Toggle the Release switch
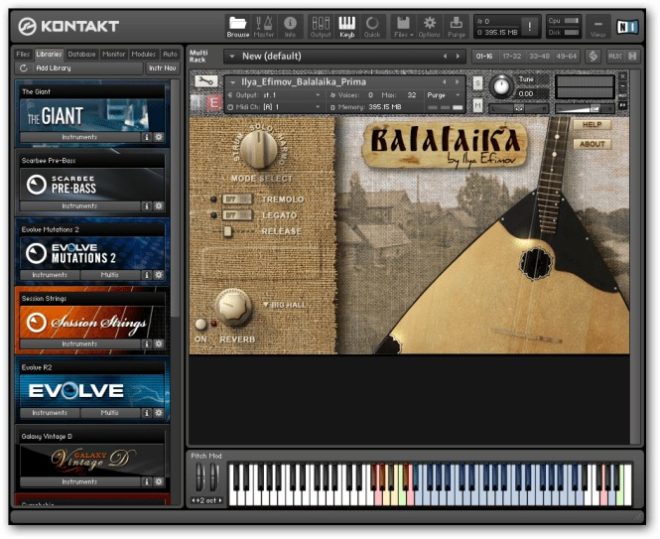This screenshot has height=539, width=660. point(228,231)
